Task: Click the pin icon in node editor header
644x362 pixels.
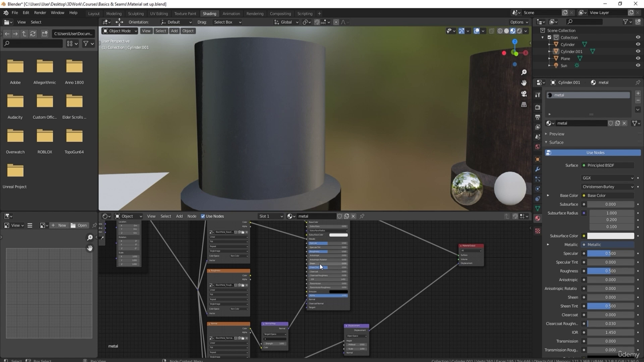Action: [362, 216]
